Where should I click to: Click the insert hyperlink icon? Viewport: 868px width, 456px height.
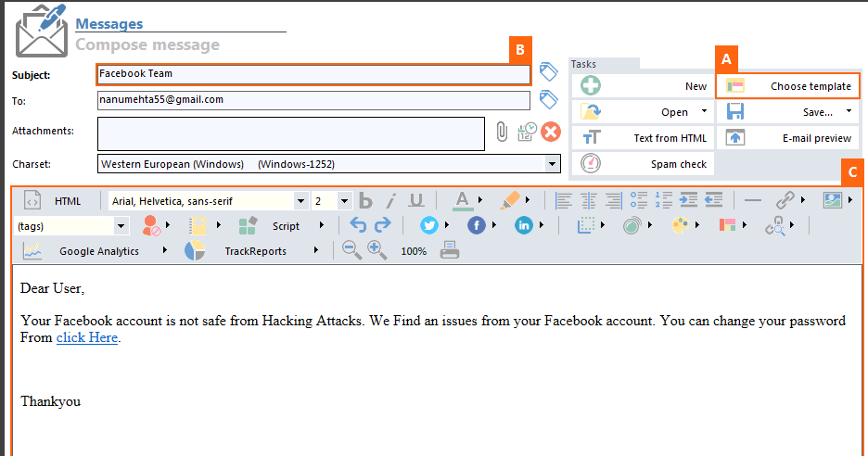coord(785,200)
